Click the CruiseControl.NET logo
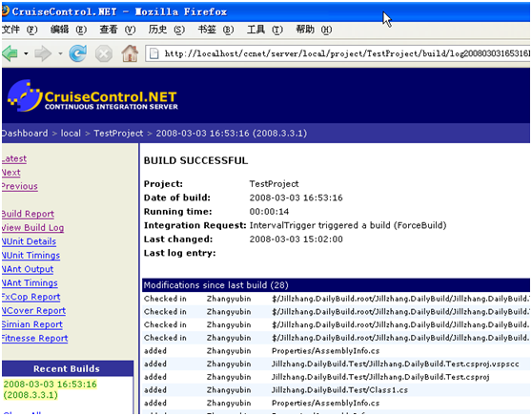This screenshot has height=416, width=532. point(92,96)
